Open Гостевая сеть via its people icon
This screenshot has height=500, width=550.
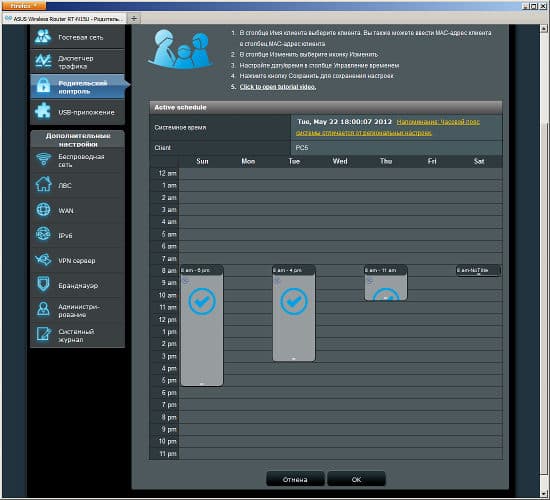click(x=43, y=37)
